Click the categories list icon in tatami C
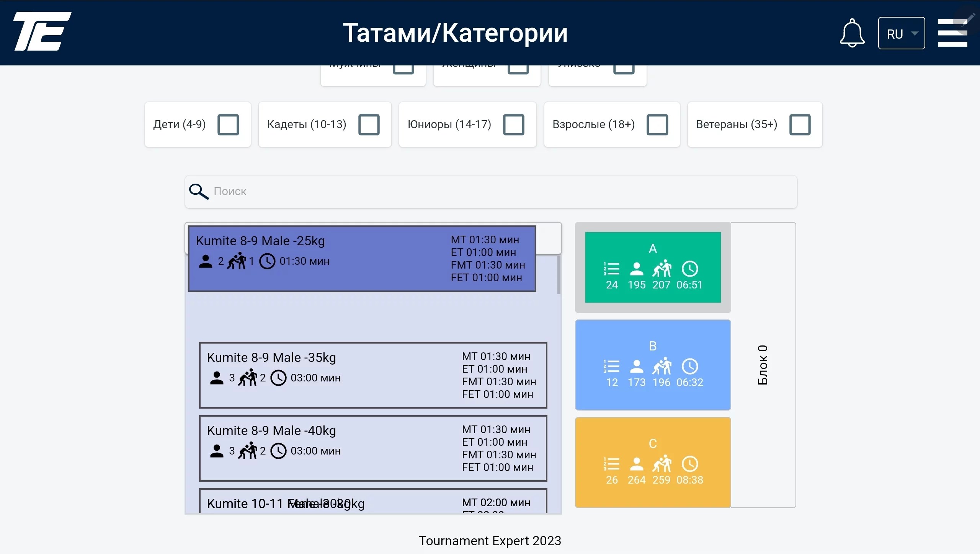The height and width of the screenshot is (554, 980). pos(611,464)
